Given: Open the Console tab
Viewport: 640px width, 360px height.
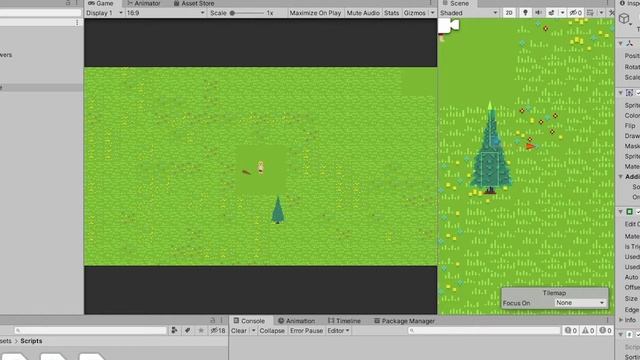Looking at the screenshot, I should pos(249,321).
